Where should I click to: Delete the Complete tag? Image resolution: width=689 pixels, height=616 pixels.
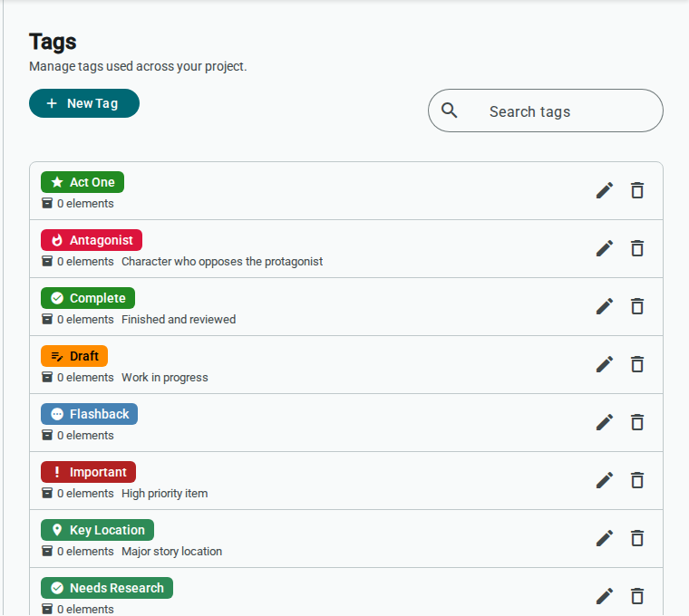coord(637,306)
